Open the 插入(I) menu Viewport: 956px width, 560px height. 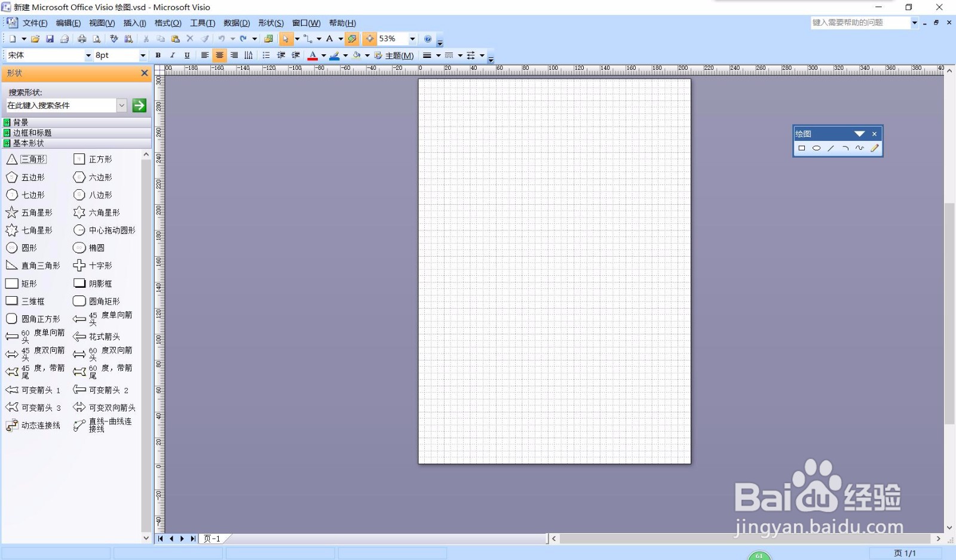tap(134, 23)
